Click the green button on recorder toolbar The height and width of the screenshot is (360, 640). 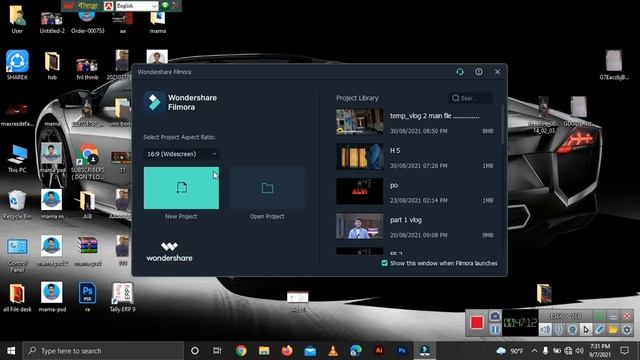point(600,316)
